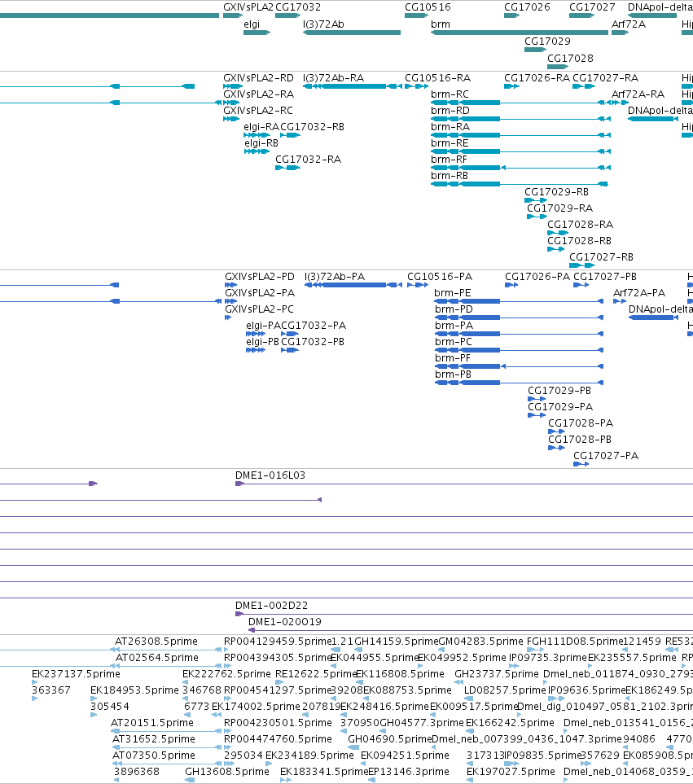This screenshot has width=693, height=784.
Task: Select the EK088753.5prime EST label
Action: pos(407,690)
